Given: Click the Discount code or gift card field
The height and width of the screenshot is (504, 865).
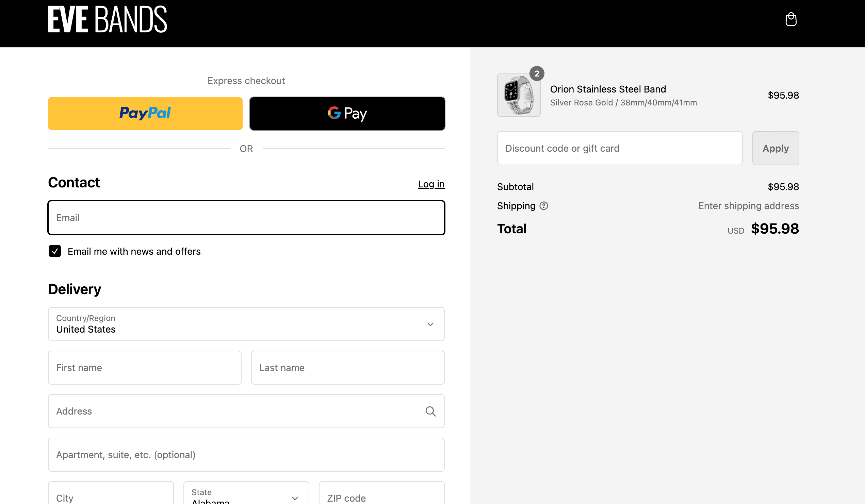Looking at the screenshot, I should tap(620, 148).
